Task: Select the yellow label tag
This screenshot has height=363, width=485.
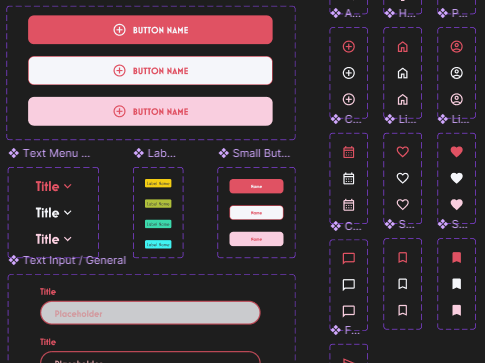Action: [158, 183]
